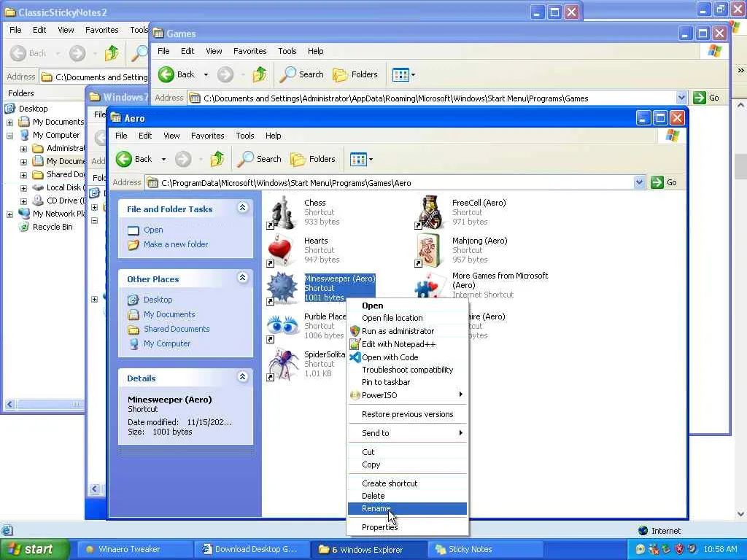Choose Pin to taskbar entry
The height and width of the screenshot is (560, 747).
pyautogui.click(x=407, y=382)
